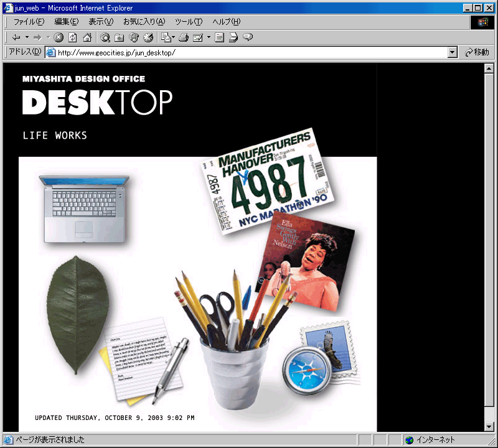498x448 pixels.
Task: Stop loading with the Stop icon
Action: pyautogui.click(x=59, y=37)
